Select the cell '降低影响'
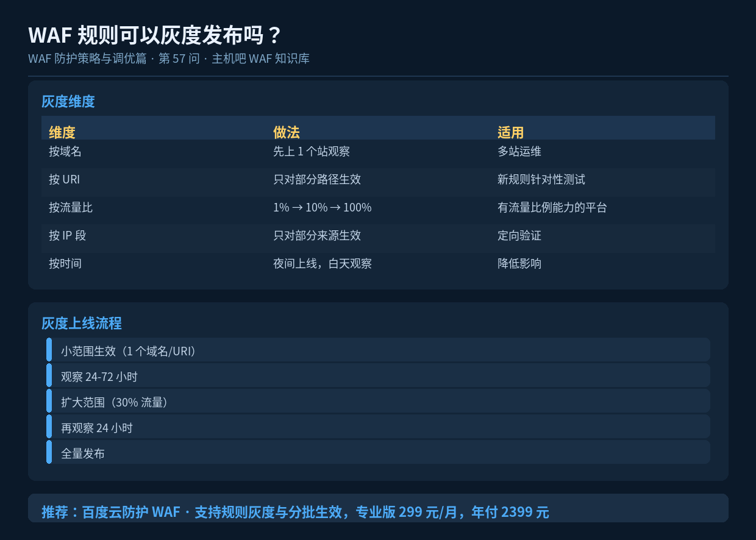Viewport: 756px width, 540px height. [519, 264]
